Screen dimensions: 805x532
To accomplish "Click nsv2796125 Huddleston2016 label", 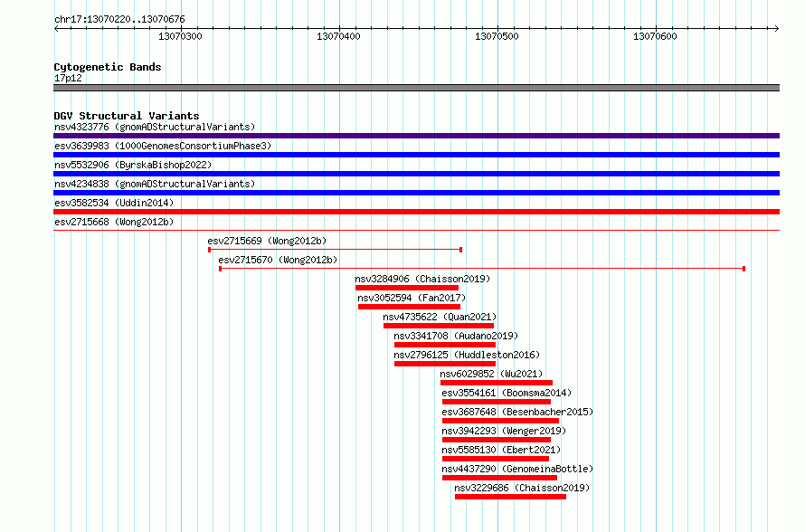I will click(x=467, y=355).
